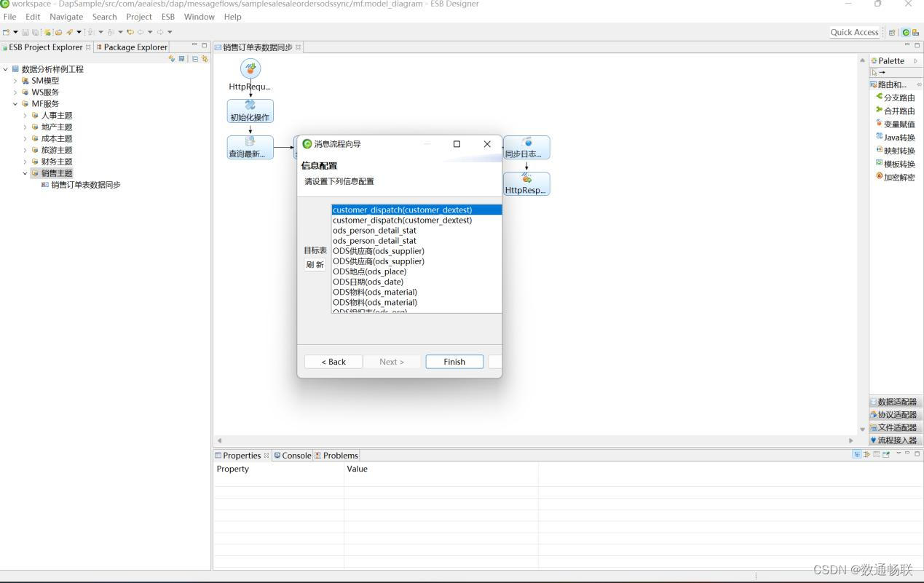The image size is (924, 583).
Task: Click the HttpRequ... start node in diagram
Action: [x=250, y=74]
